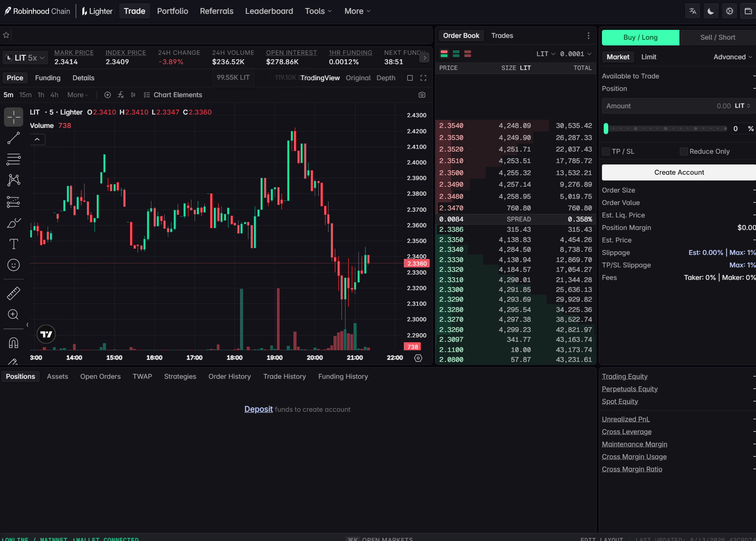Select the text annotation tool

[x=14, y=244]
